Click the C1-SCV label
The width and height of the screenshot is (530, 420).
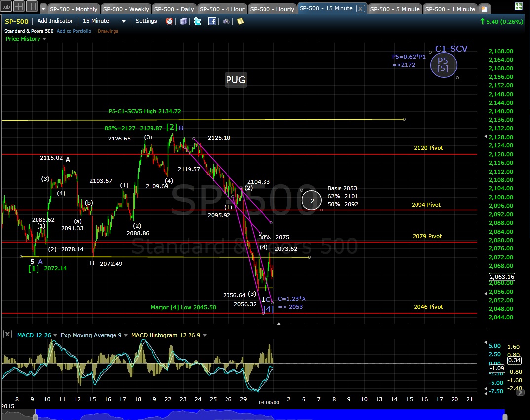(451, 49)
